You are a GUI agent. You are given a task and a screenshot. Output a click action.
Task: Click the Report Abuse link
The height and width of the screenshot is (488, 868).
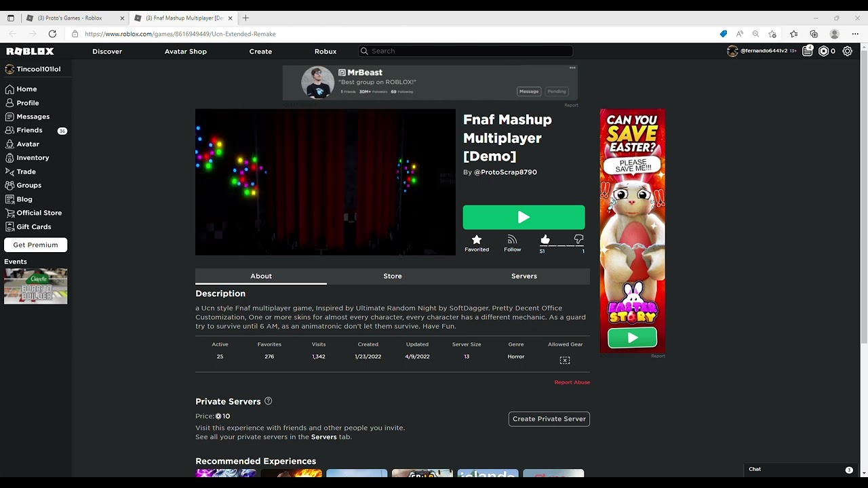[x=572, y=382]
